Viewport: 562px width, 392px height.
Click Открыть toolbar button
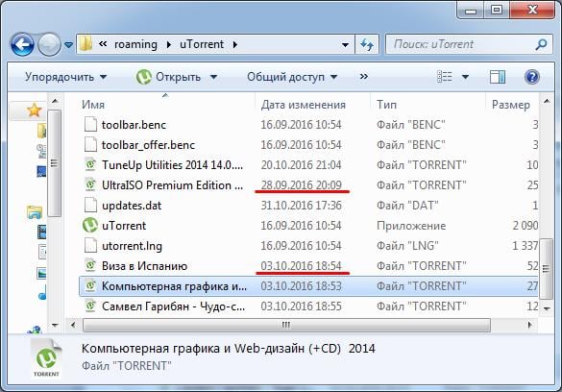pos(168,77)
